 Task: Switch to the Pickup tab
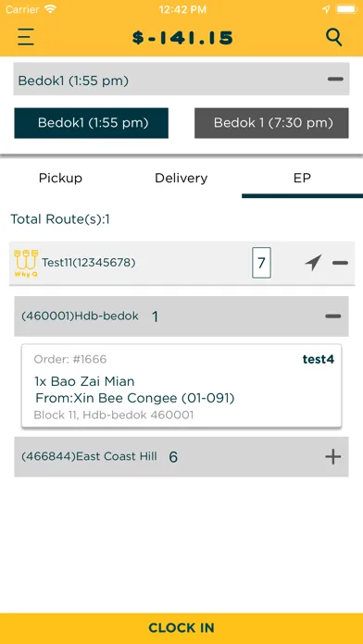click(60, 179)
